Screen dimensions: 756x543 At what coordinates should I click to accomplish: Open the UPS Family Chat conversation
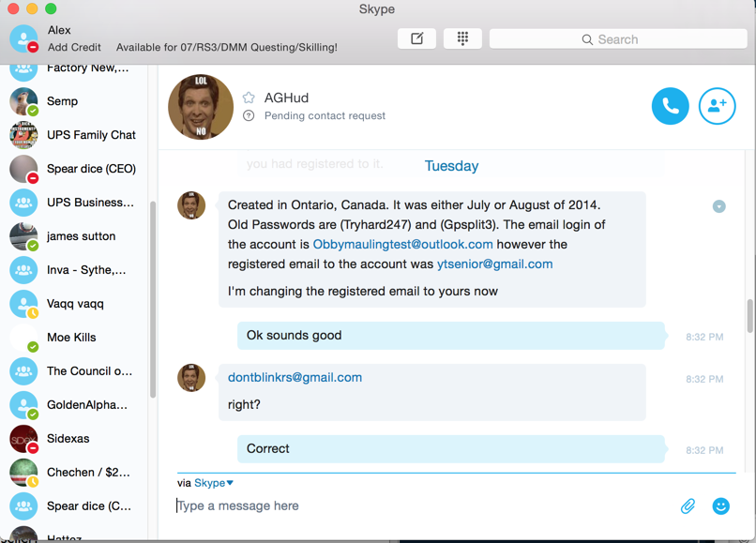pyautogui.click(x=74, y=135)
